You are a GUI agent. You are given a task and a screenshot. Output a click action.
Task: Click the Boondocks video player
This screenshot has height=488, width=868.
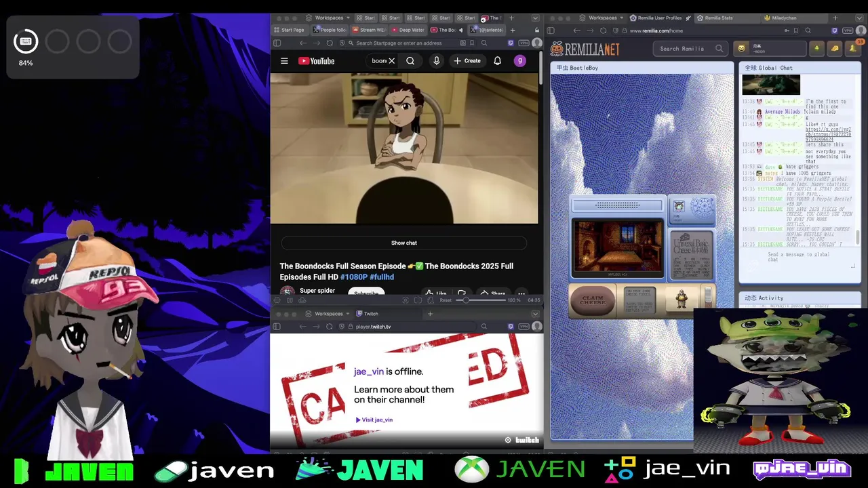point(404,148)
